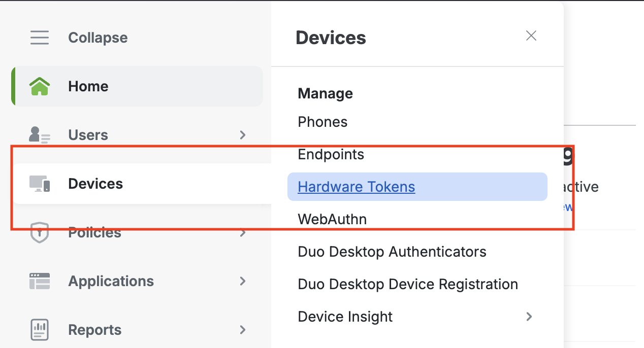Open Duo Desktop Device Registration
Image resolution: width=644 pixels, height=348 pixels.
click(x=407, y=284)
